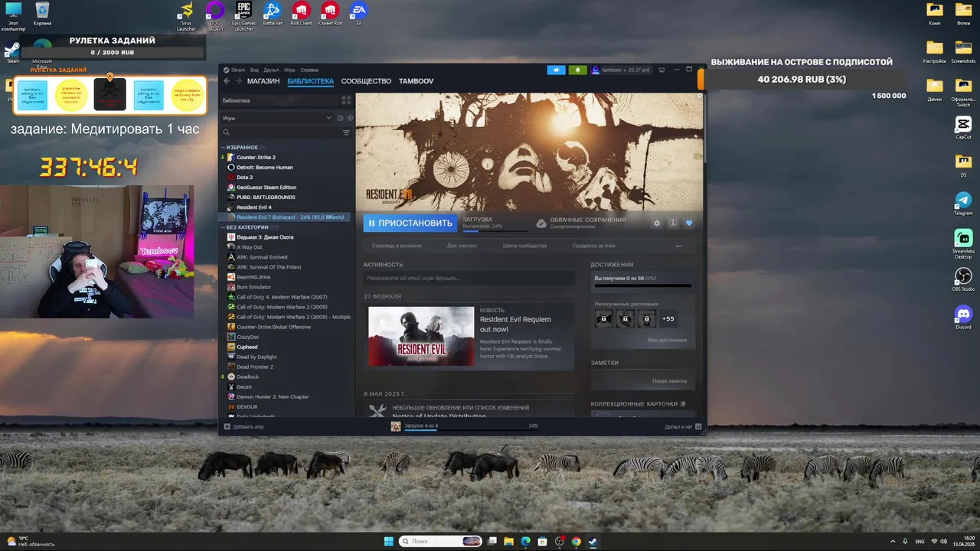The height and width of the screenshot is (551, 980).
Task: Open Epic Games Launcher desktop shortcut
Action: 243,15
